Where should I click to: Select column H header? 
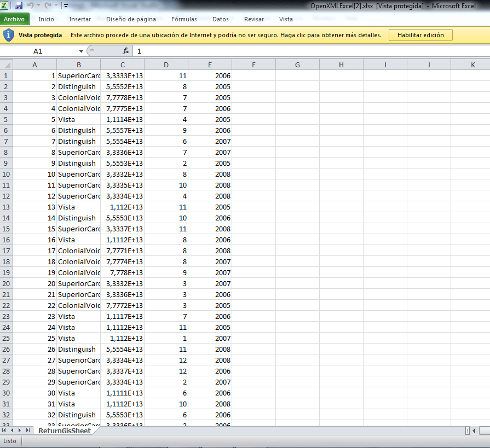(x=341, y=65)
